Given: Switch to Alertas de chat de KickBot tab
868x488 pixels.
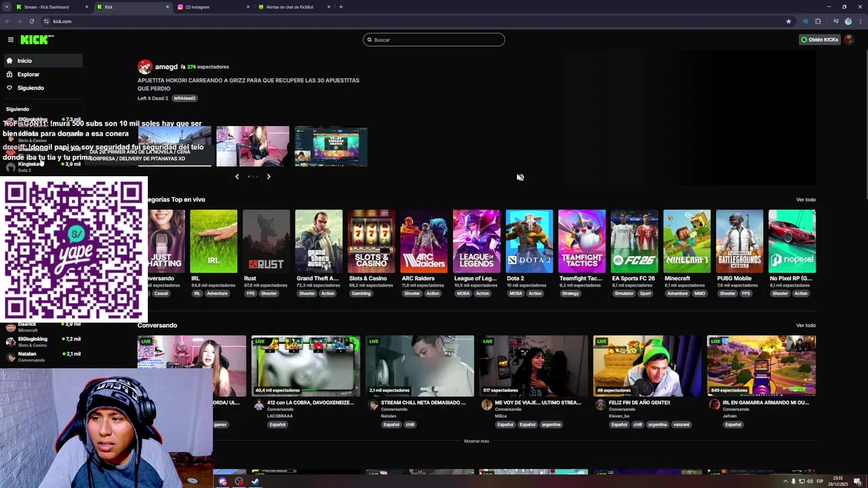Looking at the screenshot, I should coord(294,7).
